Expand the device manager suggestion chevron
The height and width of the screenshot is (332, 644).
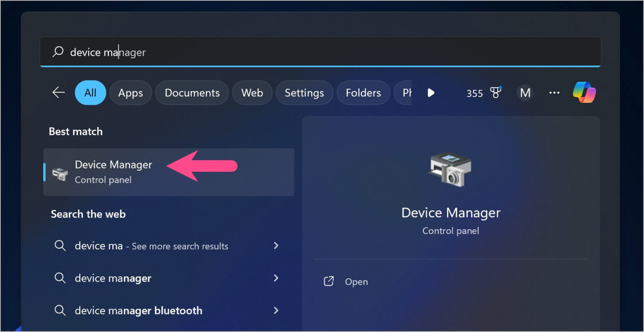tap(276, 278)
